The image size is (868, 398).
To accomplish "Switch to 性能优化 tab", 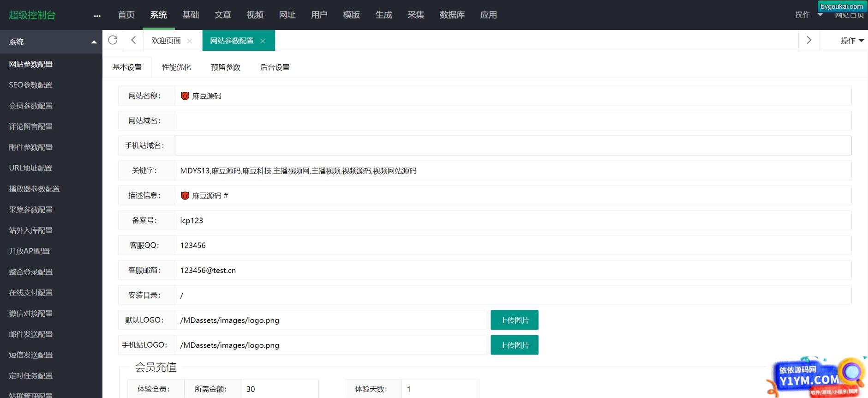I will [176, 67].
